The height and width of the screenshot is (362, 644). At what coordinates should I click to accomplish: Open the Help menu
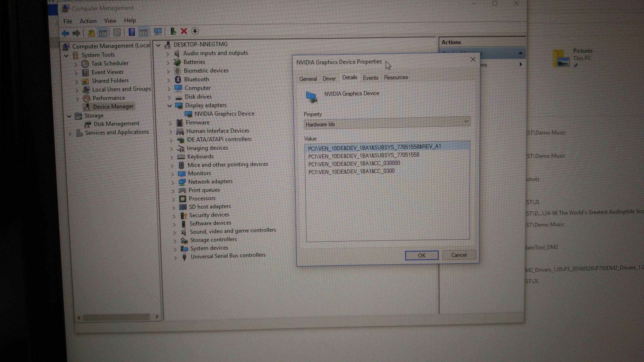[130, 20]
